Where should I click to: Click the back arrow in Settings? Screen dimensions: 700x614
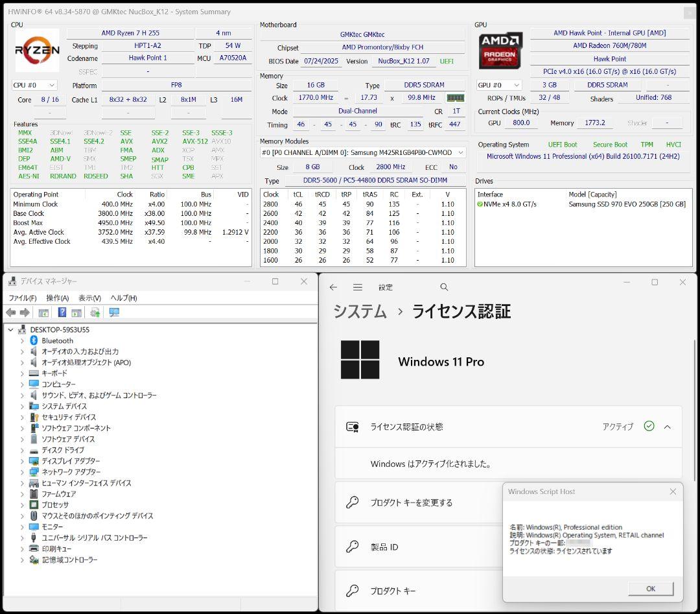pyautogui.click(x=333, y=287)
